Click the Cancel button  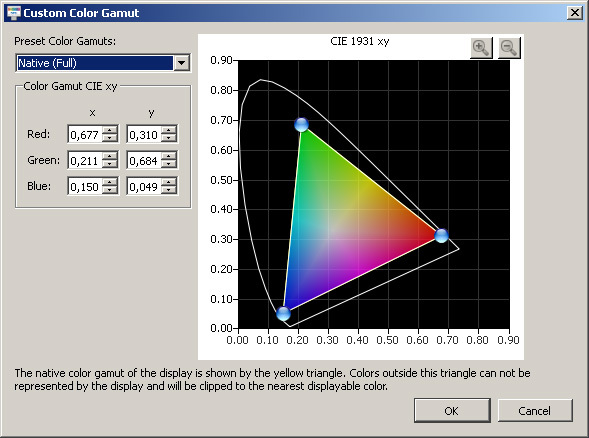pyautogui.click(x=535, y=411)
